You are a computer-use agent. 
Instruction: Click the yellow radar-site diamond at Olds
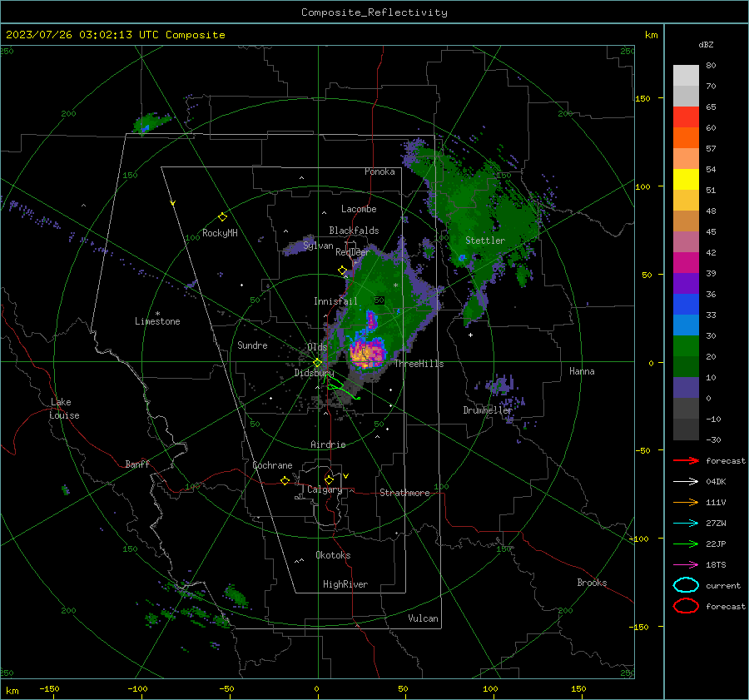pos(317,363)
